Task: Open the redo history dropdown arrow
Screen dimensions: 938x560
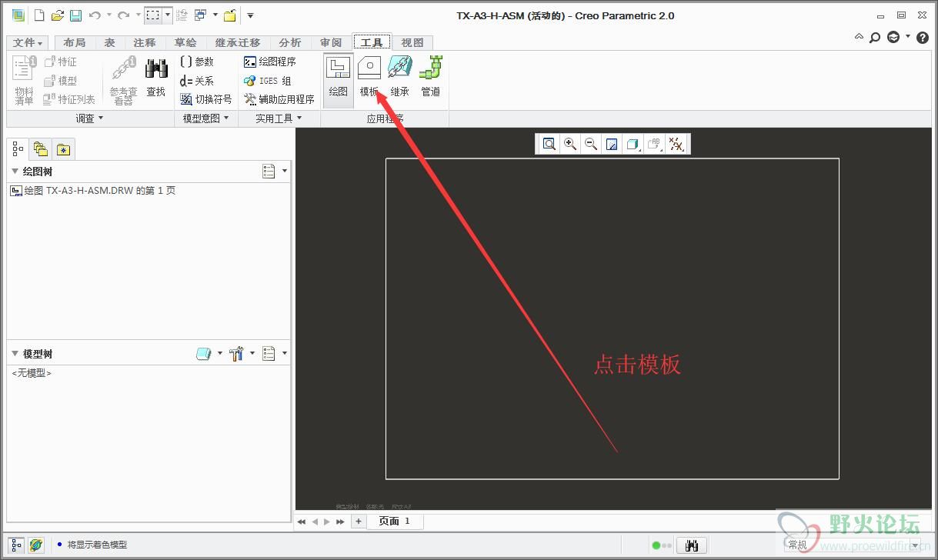Action: 137,15
